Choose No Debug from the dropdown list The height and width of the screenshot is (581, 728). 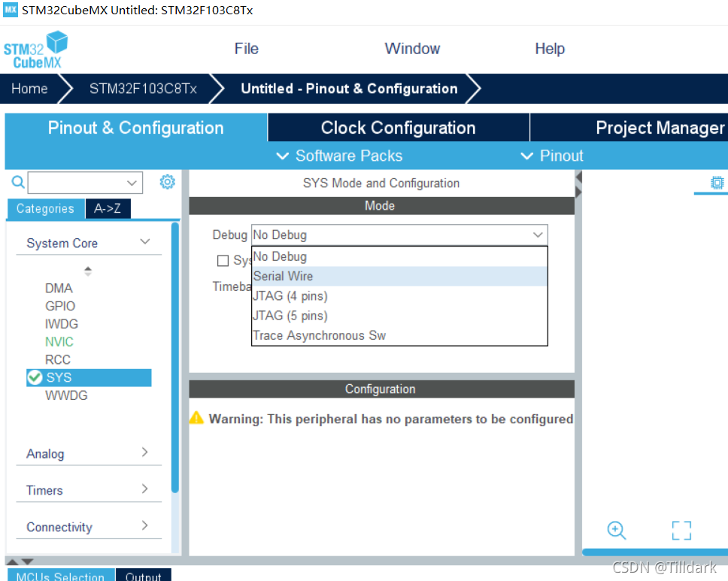coord(399,256)
